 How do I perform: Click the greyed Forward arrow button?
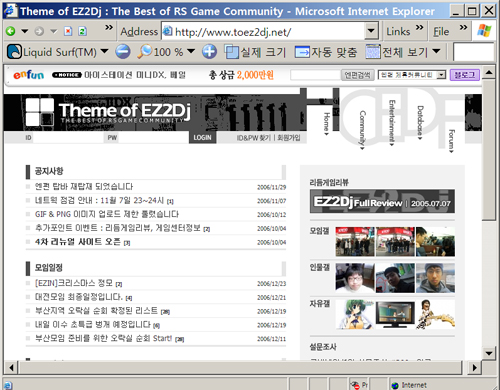point(39,31)
